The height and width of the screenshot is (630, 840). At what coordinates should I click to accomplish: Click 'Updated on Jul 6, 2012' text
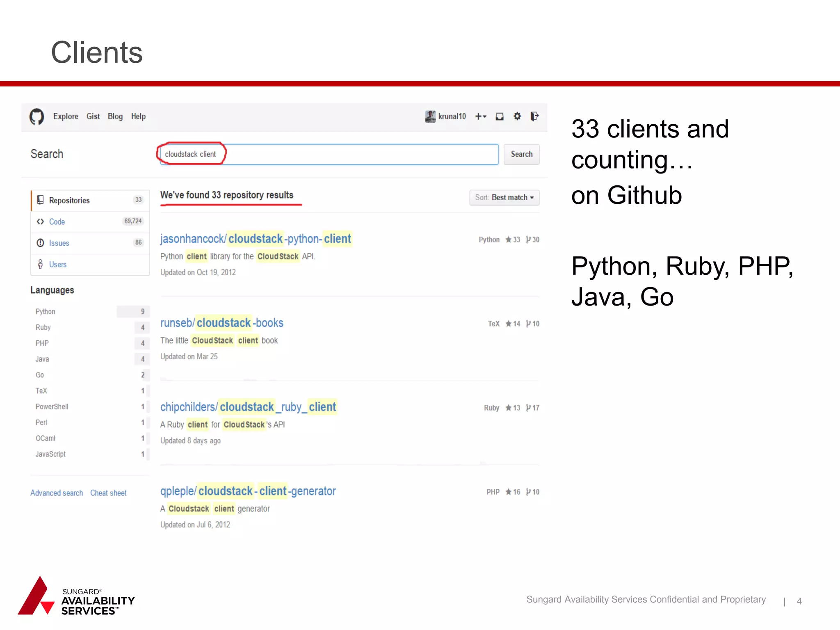point(195,525)
